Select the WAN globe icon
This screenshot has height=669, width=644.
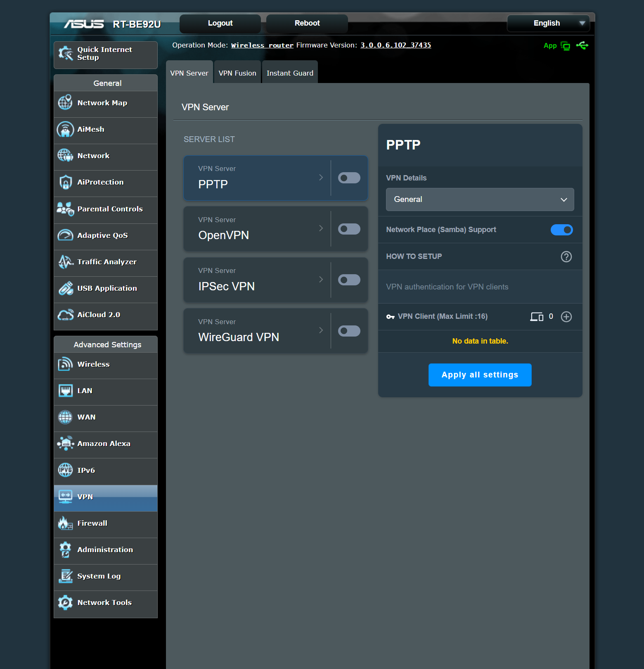65,417
